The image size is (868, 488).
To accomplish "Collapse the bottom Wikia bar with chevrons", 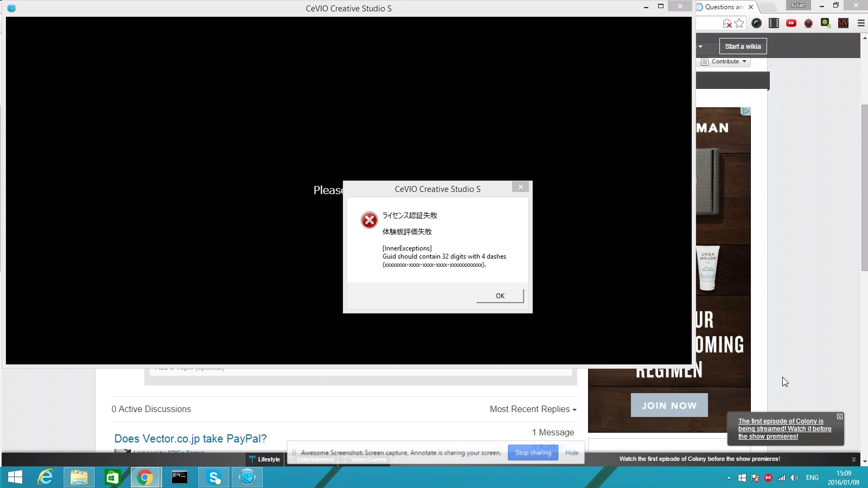I will coord(853,459).
